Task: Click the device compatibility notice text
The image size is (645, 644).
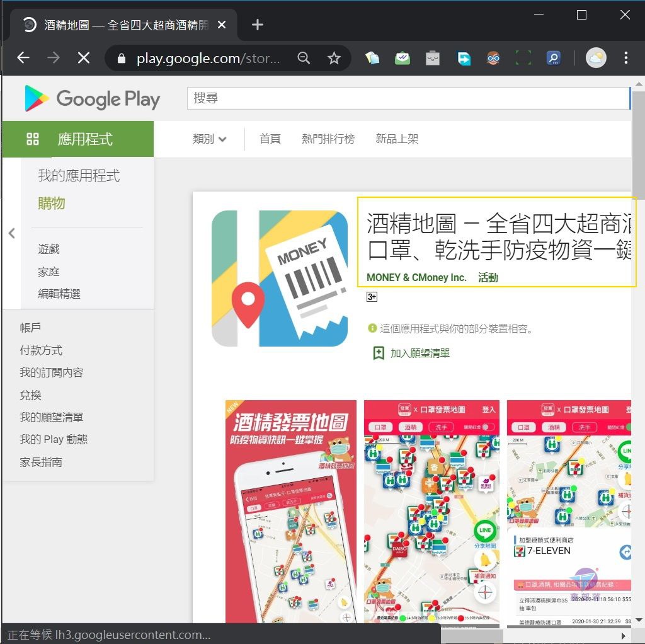Action: 457,328
